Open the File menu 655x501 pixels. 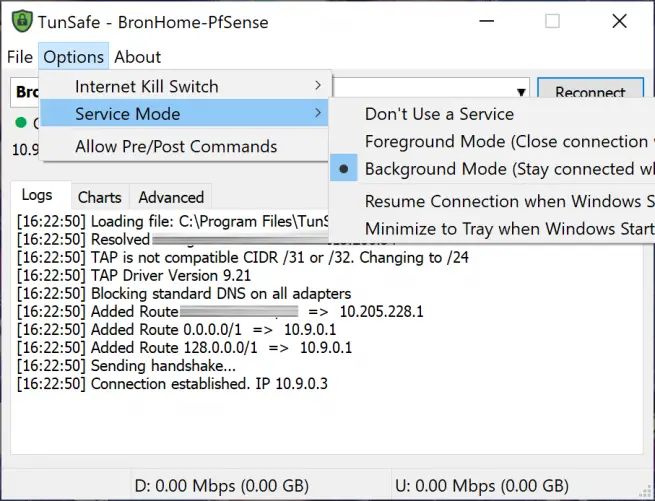pyautogui.click(x=20, y=57)
